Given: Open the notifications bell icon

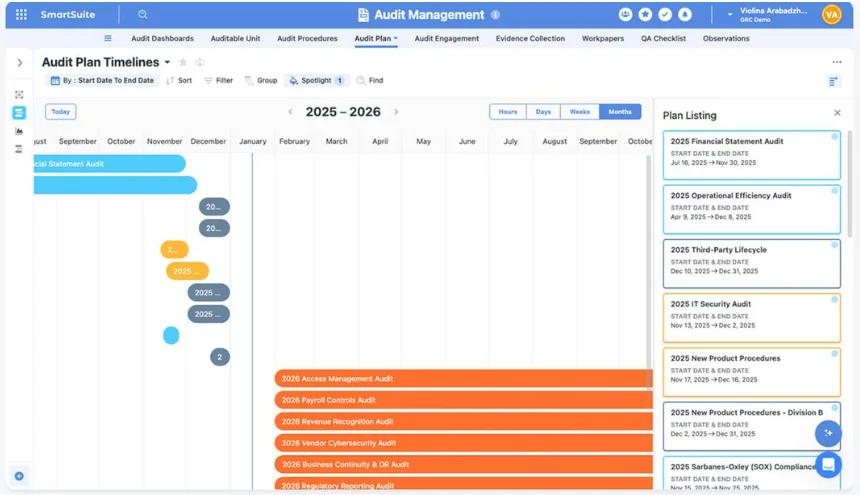Looking at the screenshot, I should coord(684,15).
